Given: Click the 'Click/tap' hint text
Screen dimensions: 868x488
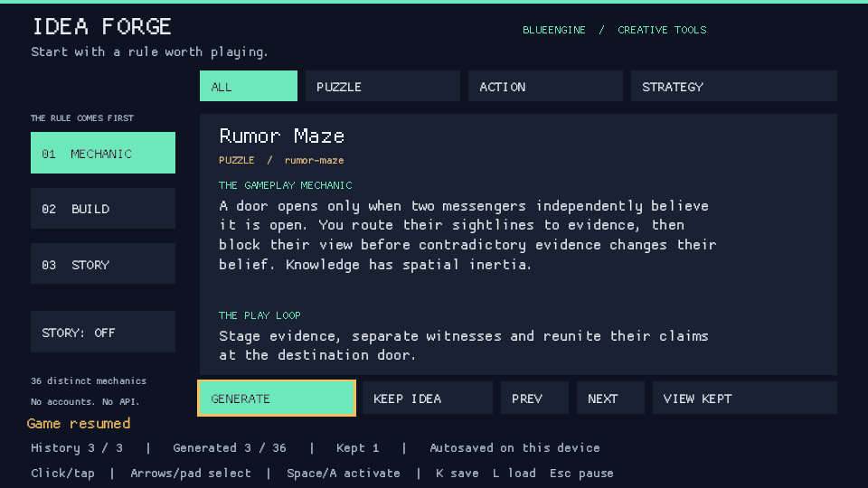Looking at the screenshot, I should pos(62,474).
